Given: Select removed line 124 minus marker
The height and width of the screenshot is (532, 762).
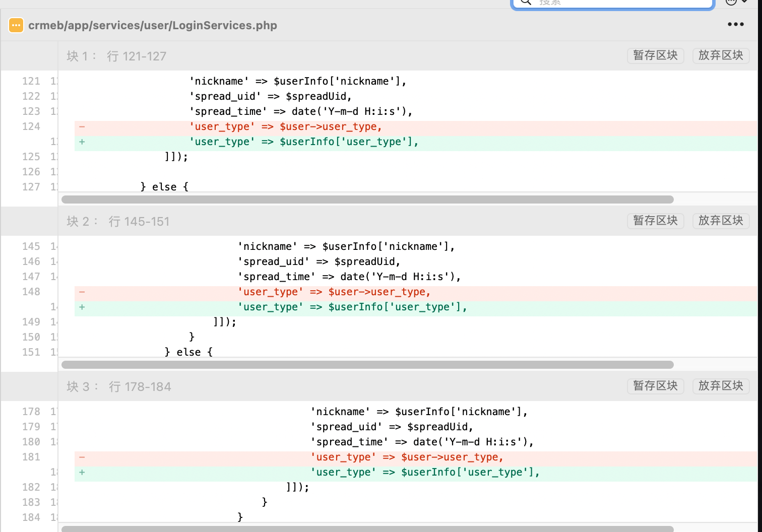Looking at the screenshot, I should point(82,127).
